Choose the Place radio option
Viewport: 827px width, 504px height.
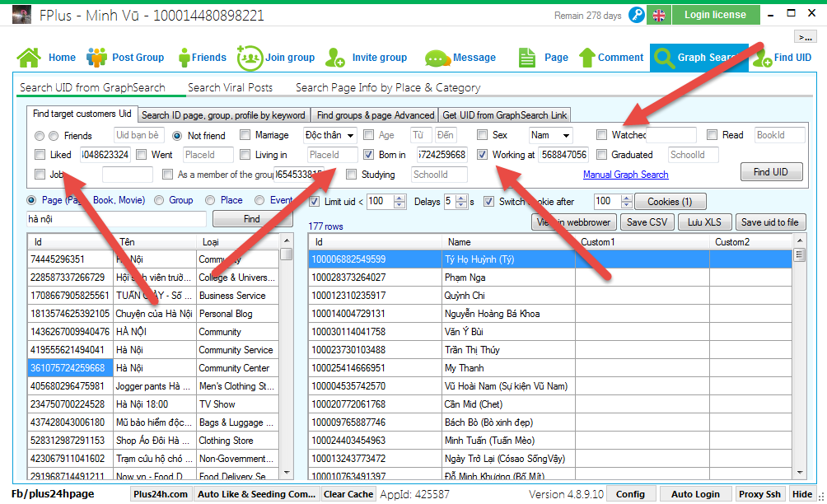coord(210,200)
